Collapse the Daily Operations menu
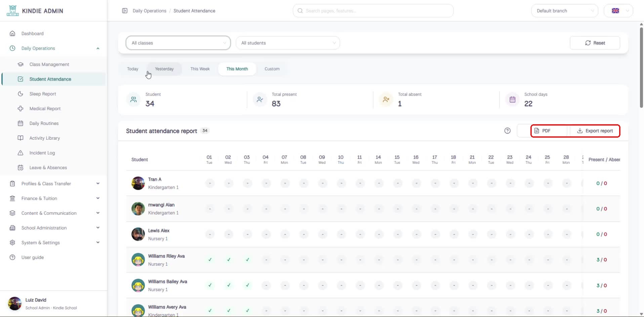 click(x=98, y=48)
